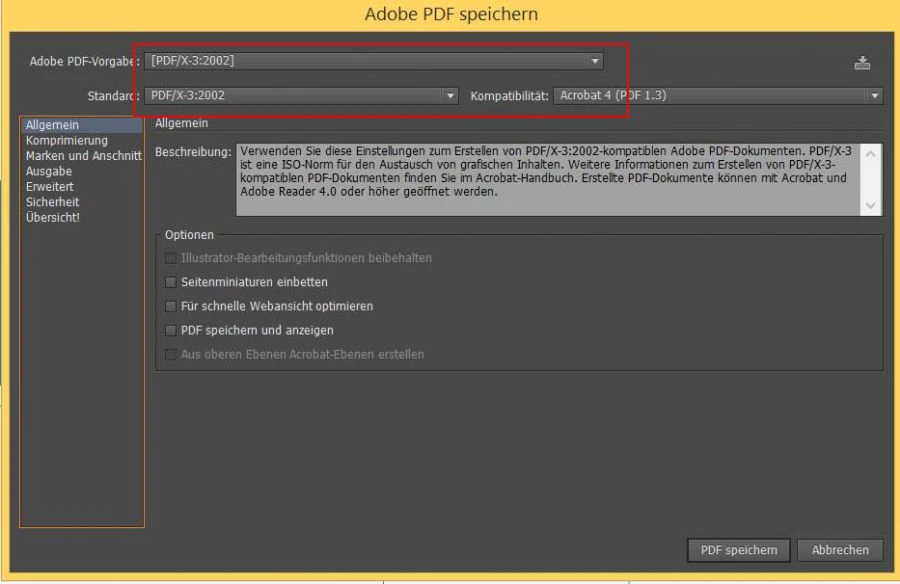Click the Abbrechen button
The height and width of the screenshot is (584, 900).
click(x=840, y=550)
